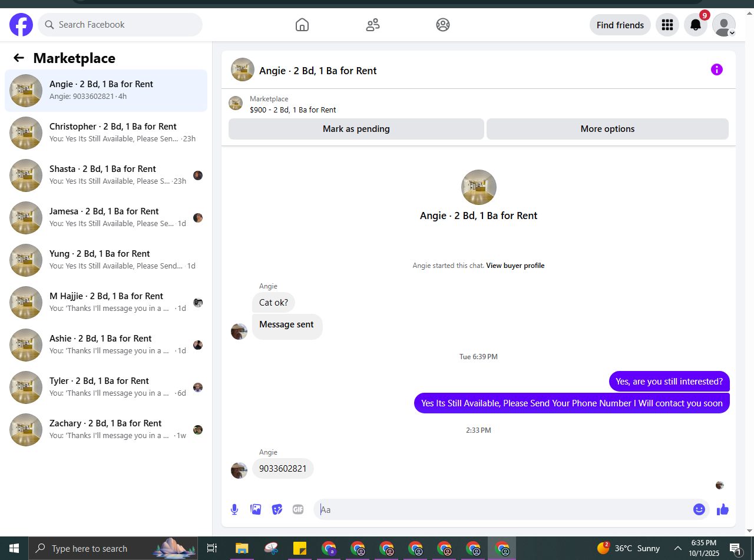
Task: Open File Explorer from the taskbar
Action: (241, 548)
